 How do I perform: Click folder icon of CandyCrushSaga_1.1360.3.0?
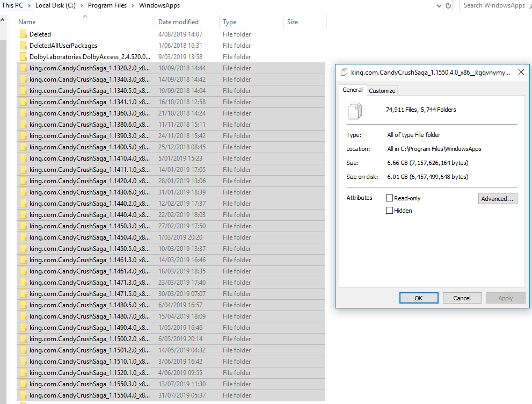(x=23, y=113)
